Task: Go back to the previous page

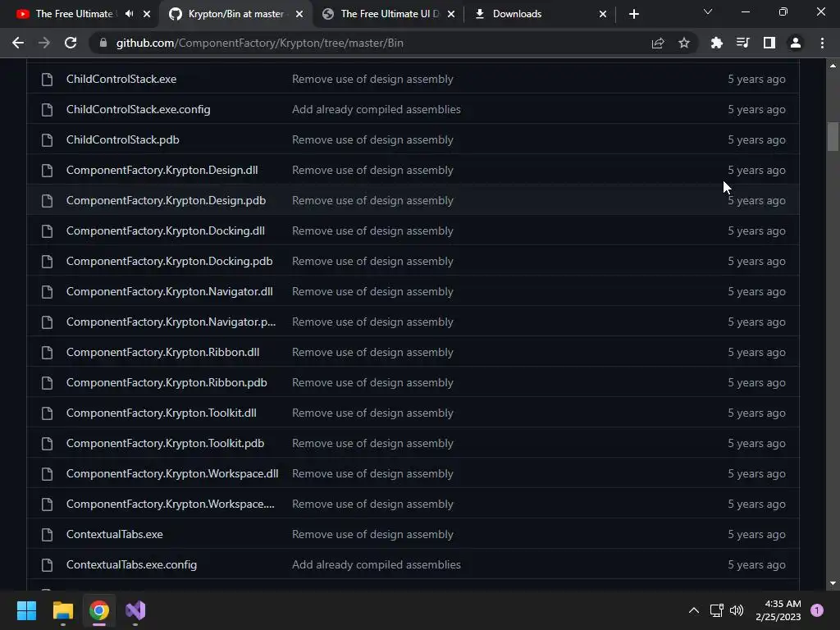Action: pyautogui.click(x=18, y=43)
